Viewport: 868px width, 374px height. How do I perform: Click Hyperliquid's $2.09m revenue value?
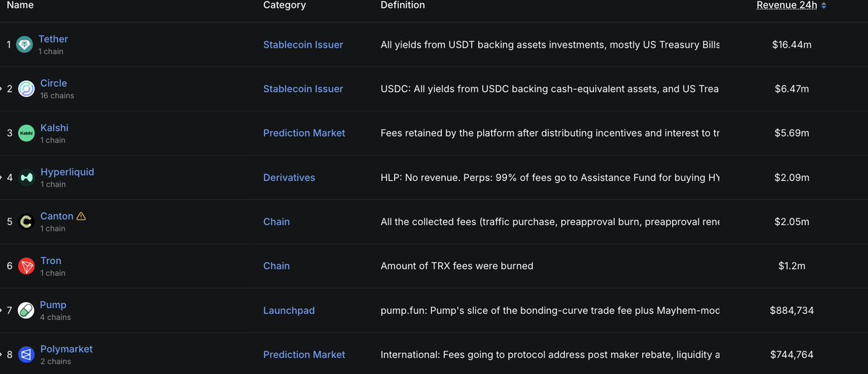click(792, 177)
